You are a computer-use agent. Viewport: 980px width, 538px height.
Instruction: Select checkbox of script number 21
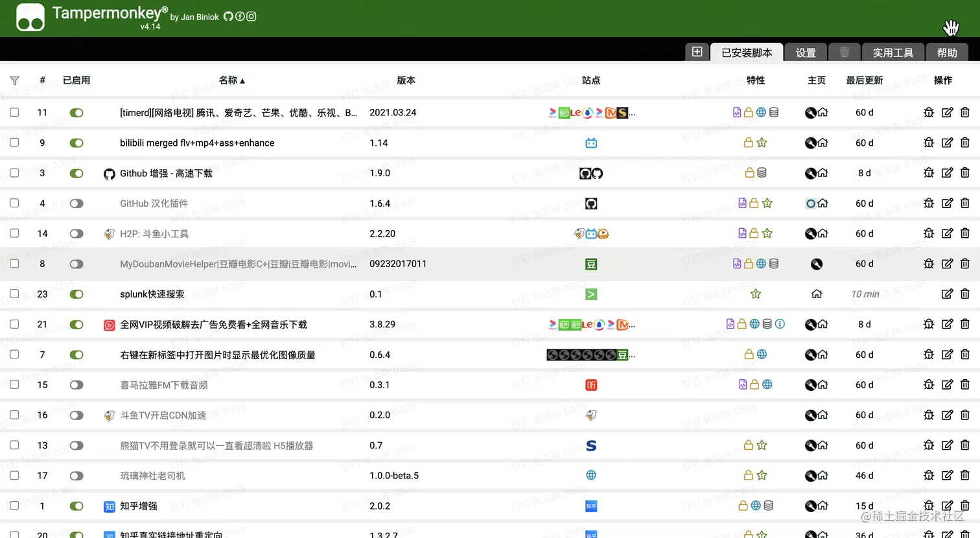[x=14, y=323]
